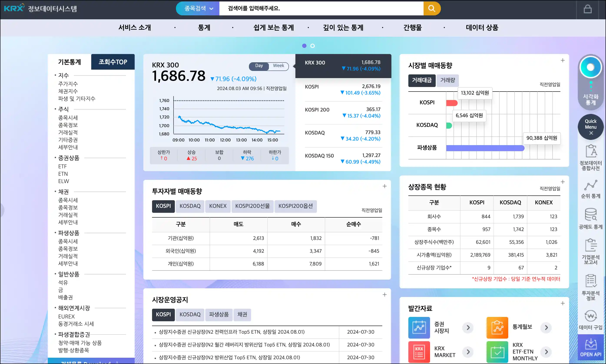This screenshot has height=364, width=606.
Task: Expand 발간자료 with plus icon
Action: click(x=563, y=303)
